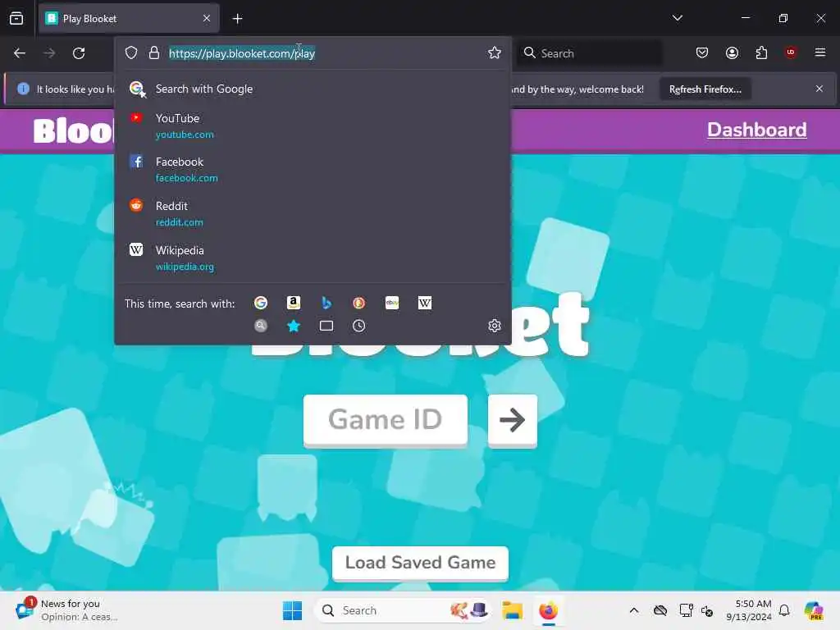Search this time with Google icon

coord(261,304)
